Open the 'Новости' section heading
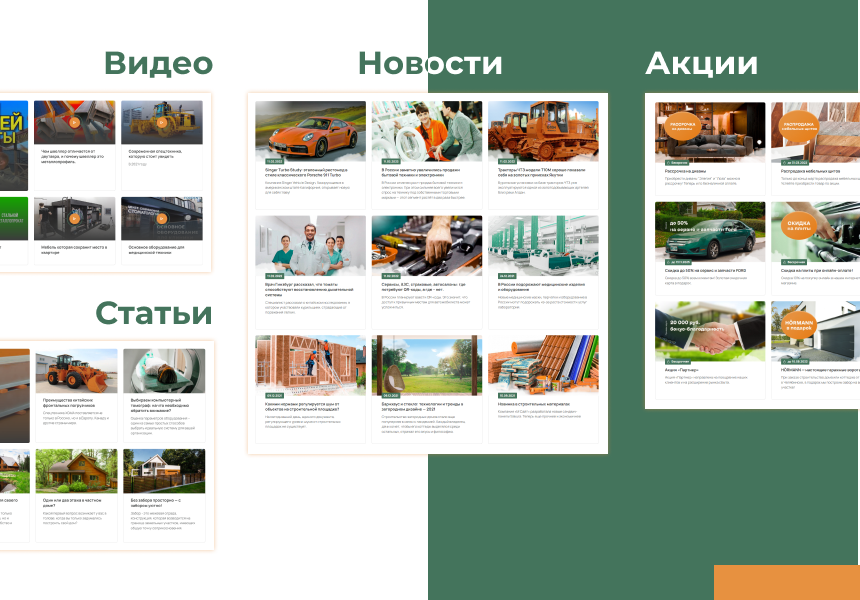Screen dimensions: 860x600 430,64
